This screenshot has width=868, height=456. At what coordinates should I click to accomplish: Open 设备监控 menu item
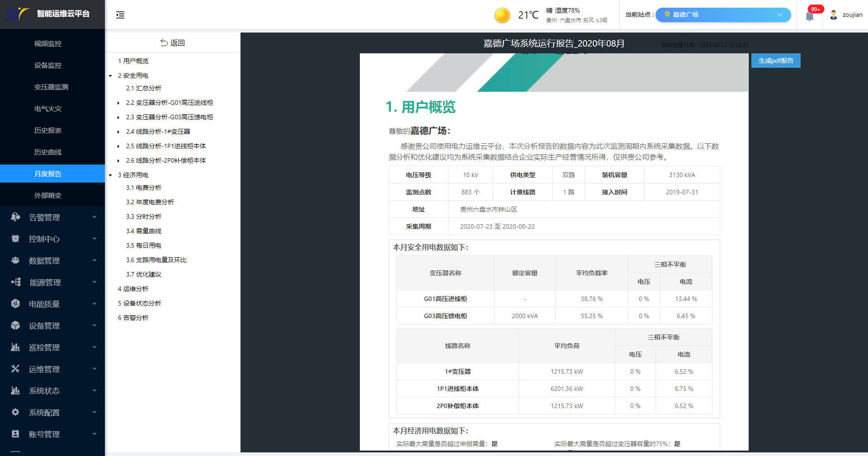coord(52,65)
